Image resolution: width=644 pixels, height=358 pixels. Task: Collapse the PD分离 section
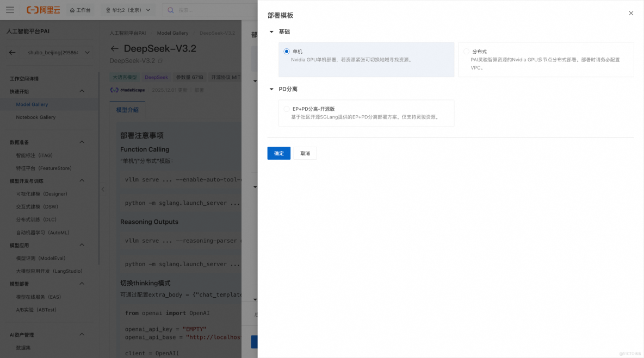tap(271, 89)
